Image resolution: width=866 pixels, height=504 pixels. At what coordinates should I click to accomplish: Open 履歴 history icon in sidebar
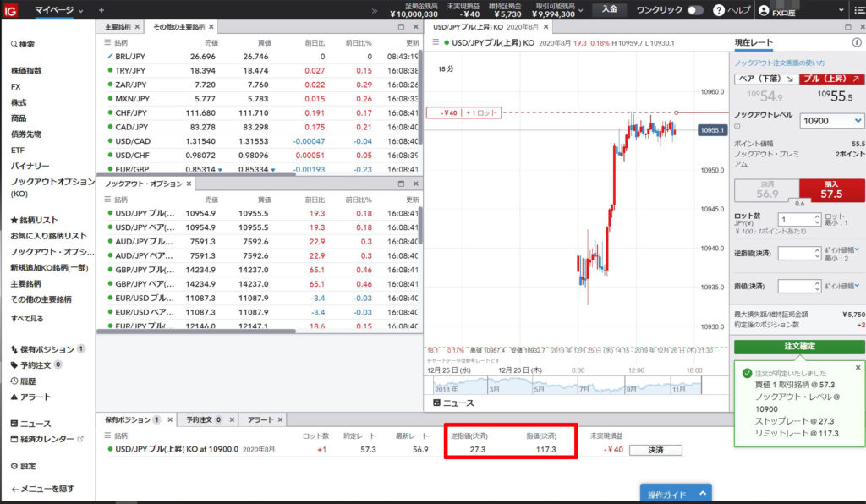point(14,381)
